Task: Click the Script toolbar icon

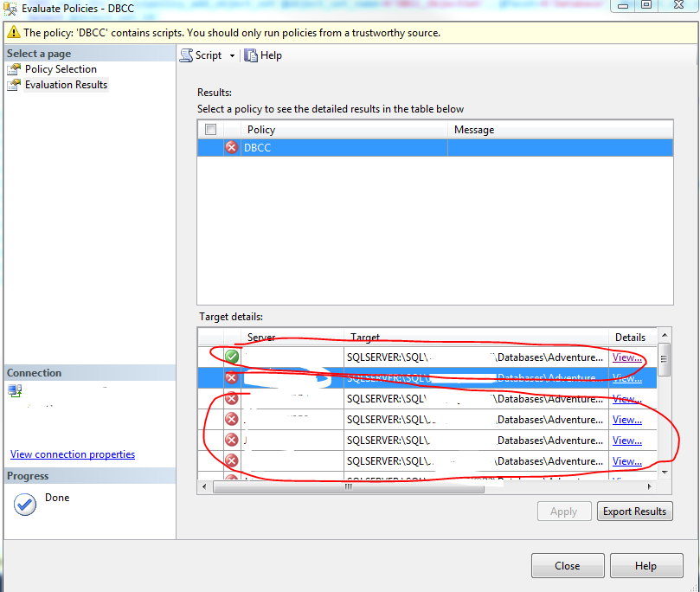Action: [186, 55]
